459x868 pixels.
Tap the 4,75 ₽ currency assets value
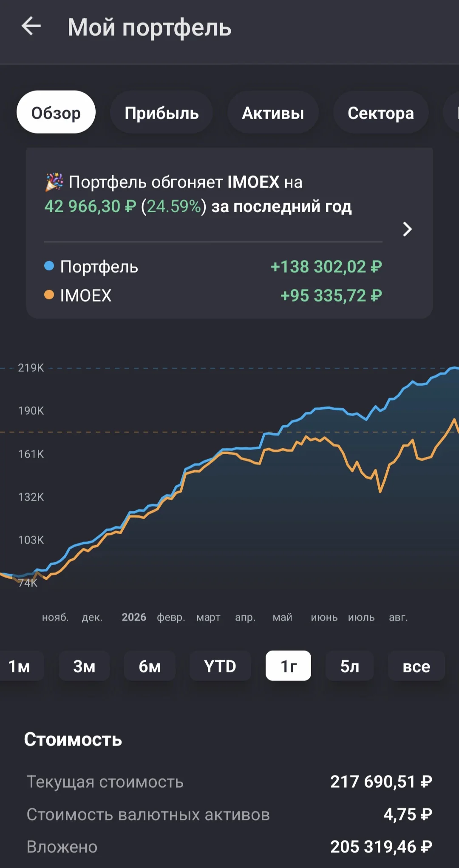coord(408,814)
